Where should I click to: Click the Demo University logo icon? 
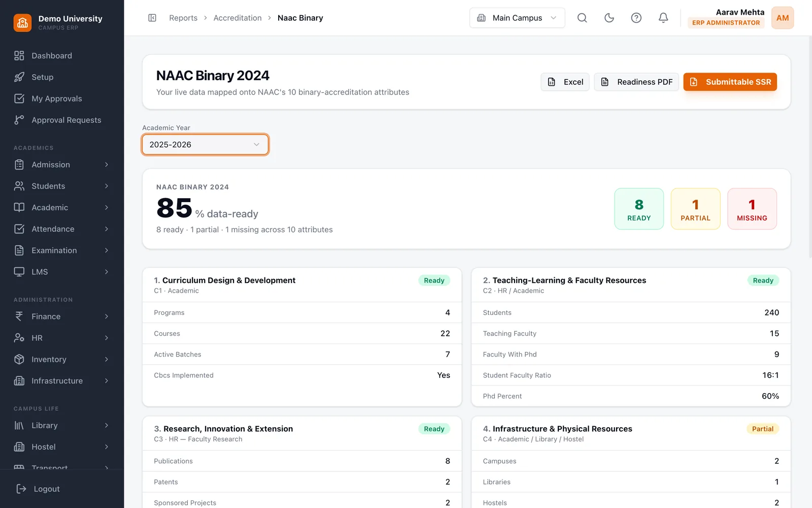point(22,22)
